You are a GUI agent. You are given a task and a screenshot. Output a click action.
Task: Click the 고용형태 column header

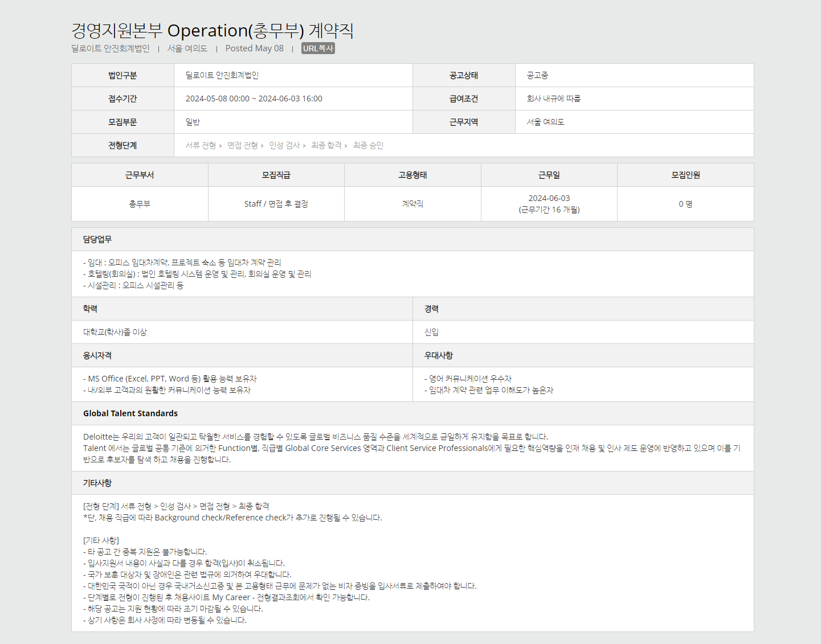[x=412, y=175]
